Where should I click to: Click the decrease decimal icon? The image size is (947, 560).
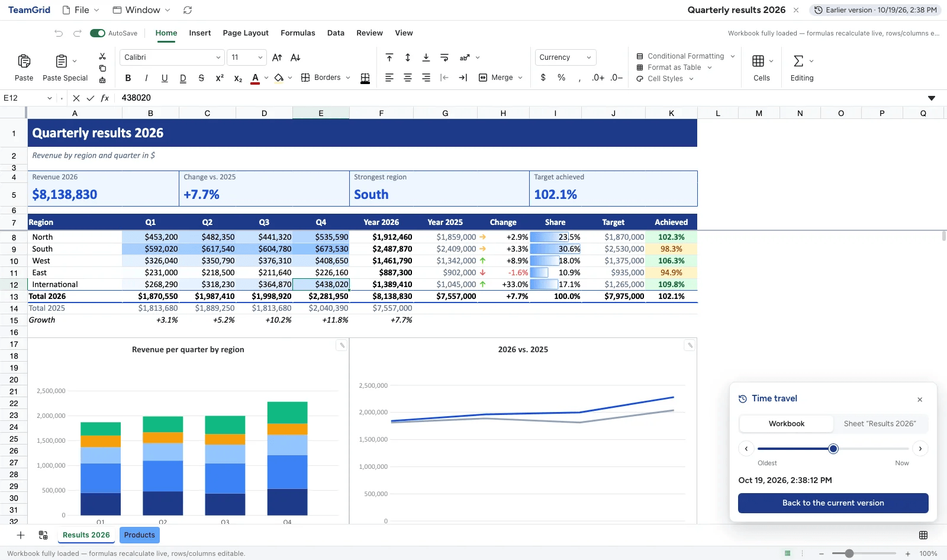click(x=617, y=78)
